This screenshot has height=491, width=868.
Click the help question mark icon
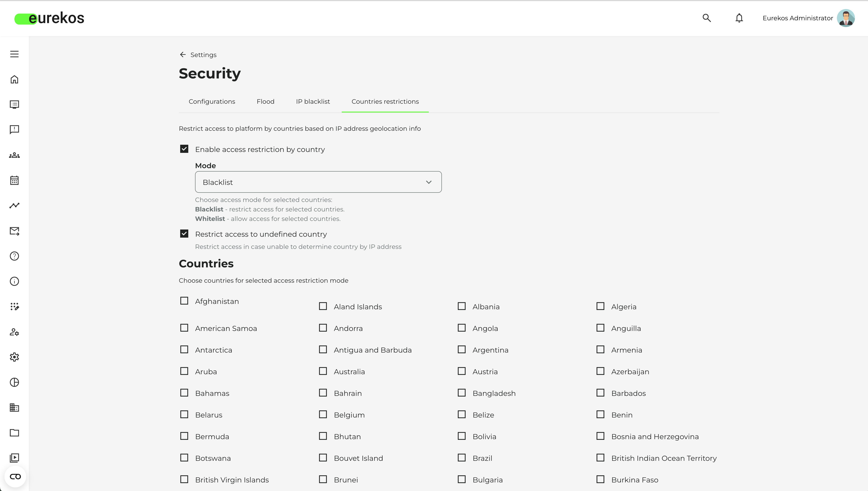14,256
